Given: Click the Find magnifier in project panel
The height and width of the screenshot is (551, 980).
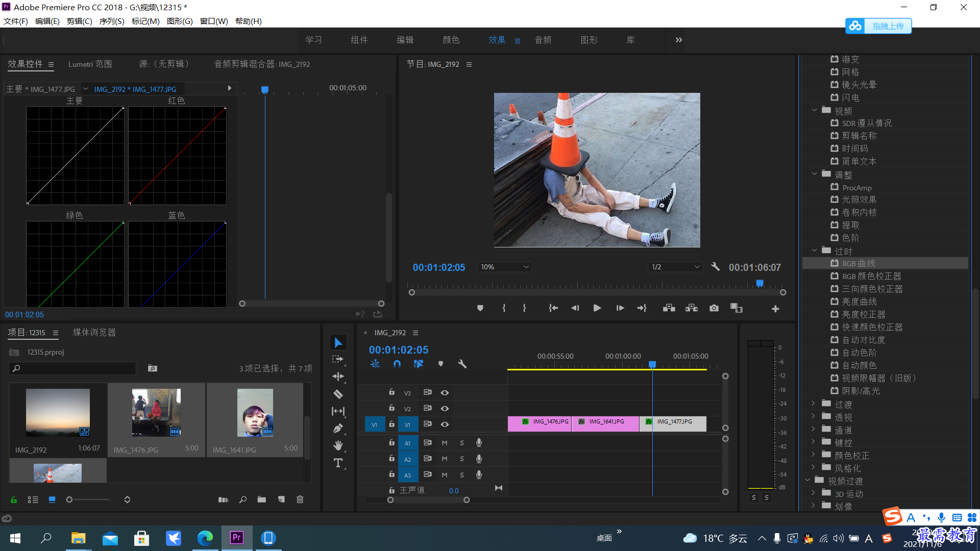Looking at the screenshot, I should (243, 499).
